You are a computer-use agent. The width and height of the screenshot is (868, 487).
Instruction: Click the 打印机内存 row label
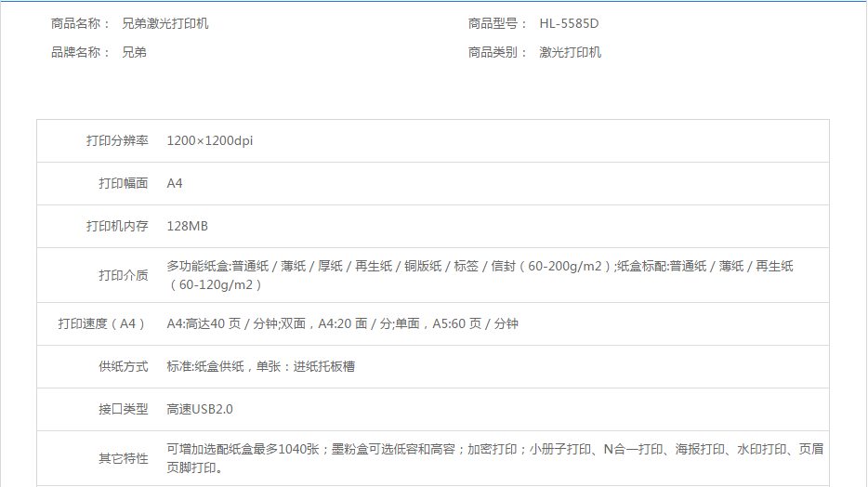[x=117, y=226]
